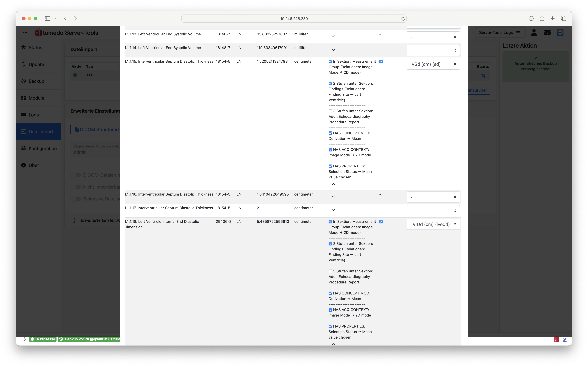Click the Dateiimport sidebar icon
The image size is (588, 367).
tap(23, 132)
